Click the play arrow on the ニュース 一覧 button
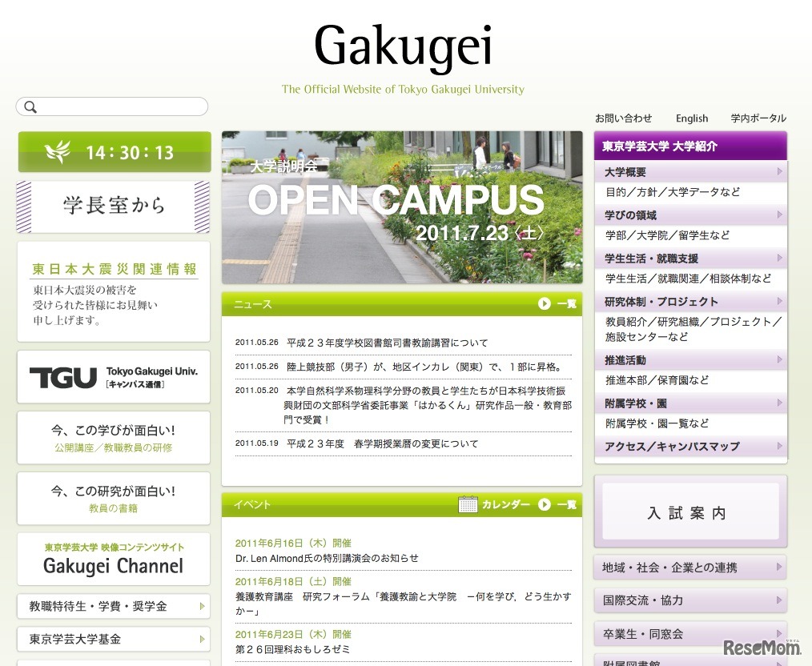The width and height of the screenshot is (812, 666). coord(544,304)
